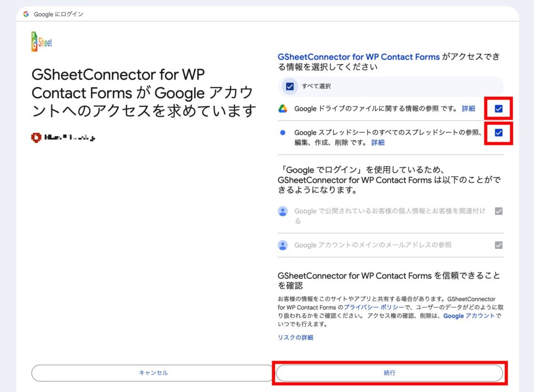Image resolution: width=534 pixels, height=392 pixels.
Task: Open the Google アカウント link
Action: [x=469, y=316]
